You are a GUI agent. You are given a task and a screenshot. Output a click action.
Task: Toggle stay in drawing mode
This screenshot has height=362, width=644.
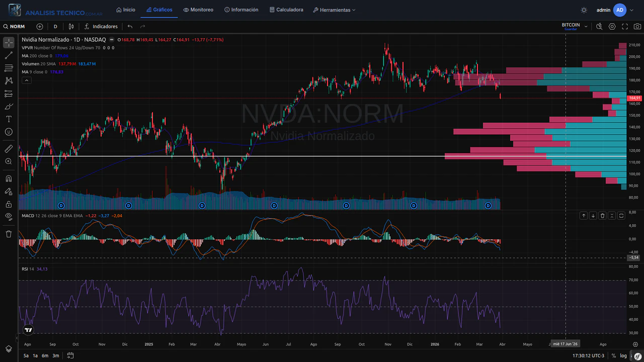click(9, 192)
